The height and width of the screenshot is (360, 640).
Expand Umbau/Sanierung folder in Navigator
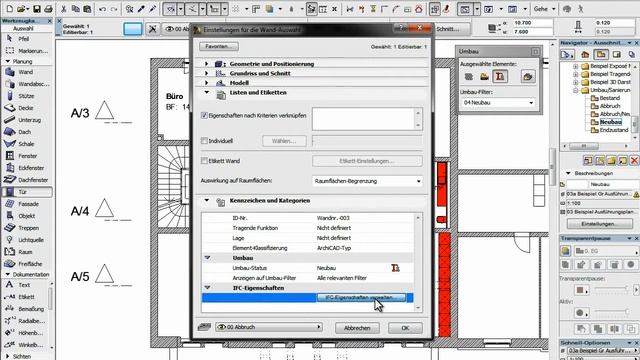point(576,90)
